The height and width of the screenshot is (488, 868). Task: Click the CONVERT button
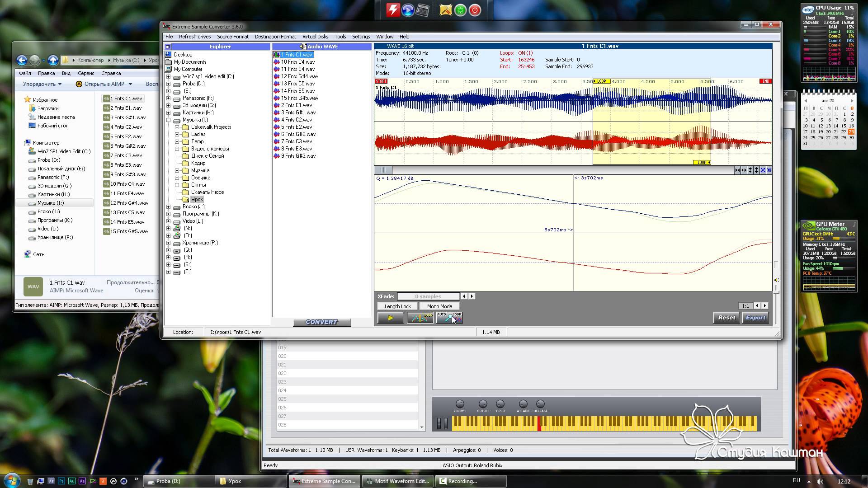321,322
